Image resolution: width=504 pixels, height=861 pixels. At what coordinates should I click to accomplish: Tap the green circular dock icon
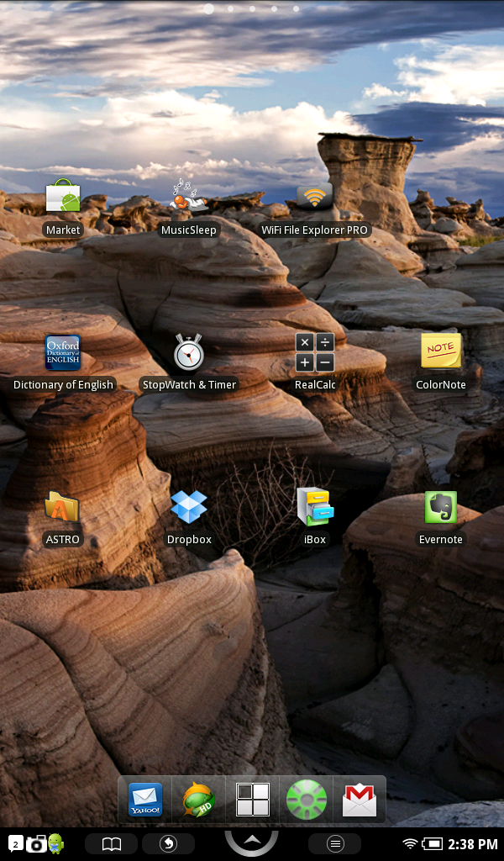[x=307, y=800]
